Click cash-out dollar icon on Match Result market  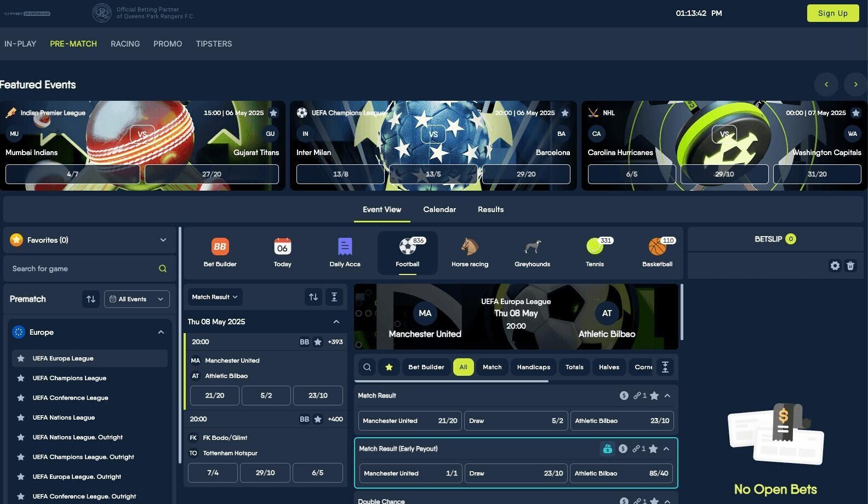tap(624, 396)
